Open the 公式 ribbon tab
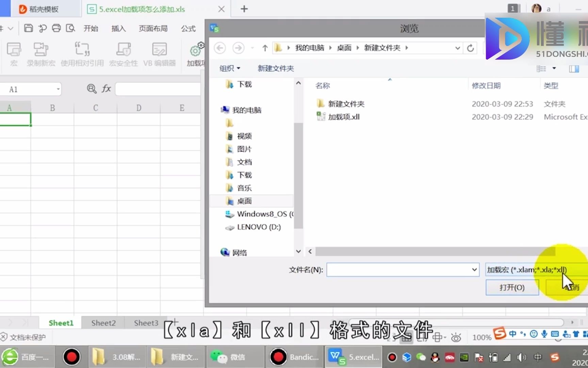The width and height of the screenshot is (588, 368). pyautogui.click(x=188, y=28)
